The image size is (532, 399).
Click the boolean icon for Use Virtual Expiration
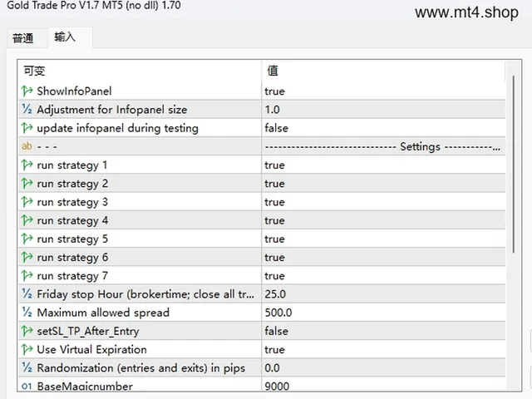tap(27, 349)
